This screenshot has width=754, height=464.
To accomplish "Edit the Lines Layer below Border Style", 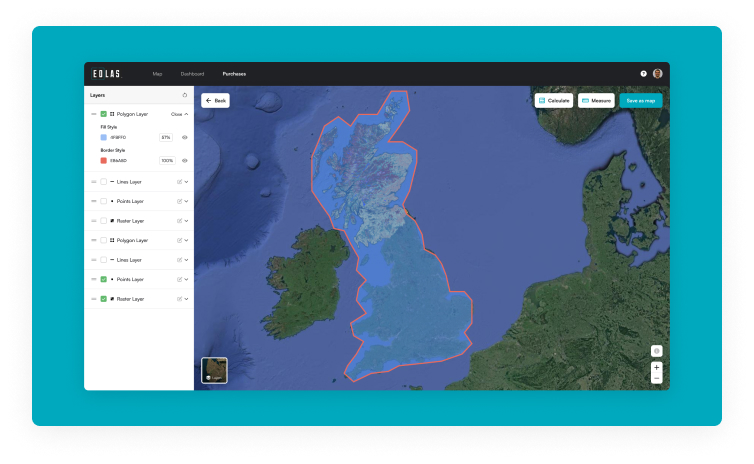I will 179,182.
